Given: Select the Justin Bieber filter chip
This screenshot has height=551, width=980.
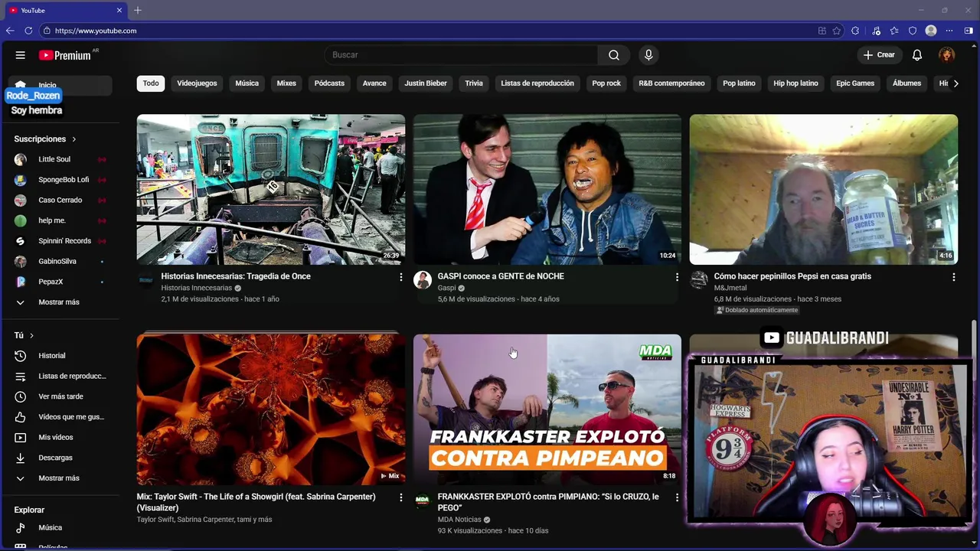Looking at the screenshot, I should point(426,83).
